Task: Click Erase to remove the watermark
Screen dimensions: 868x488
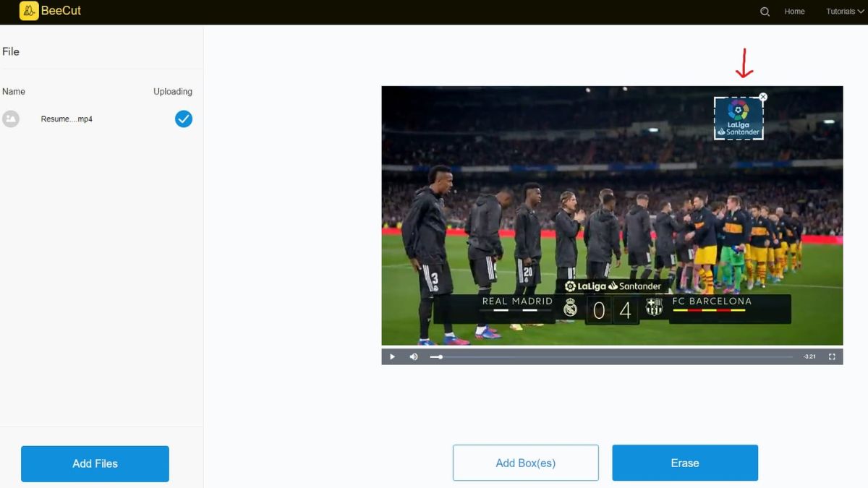Action: (x=684, y=463)
